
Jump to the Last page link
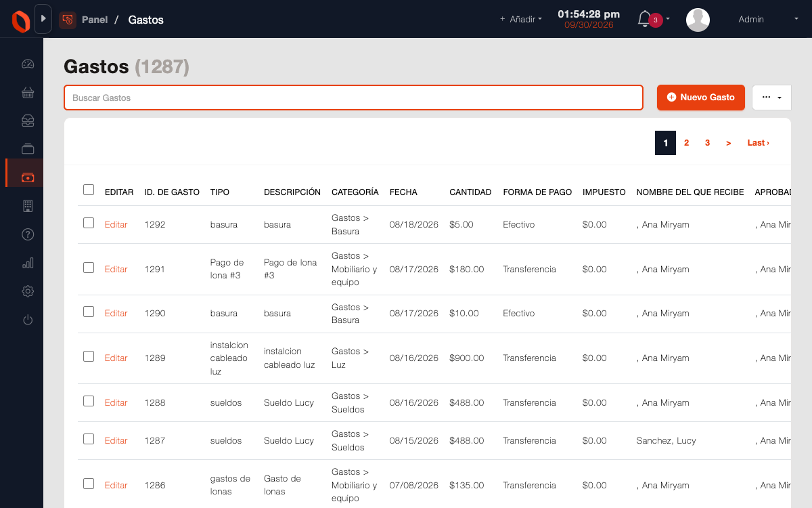tap(758, 143)
